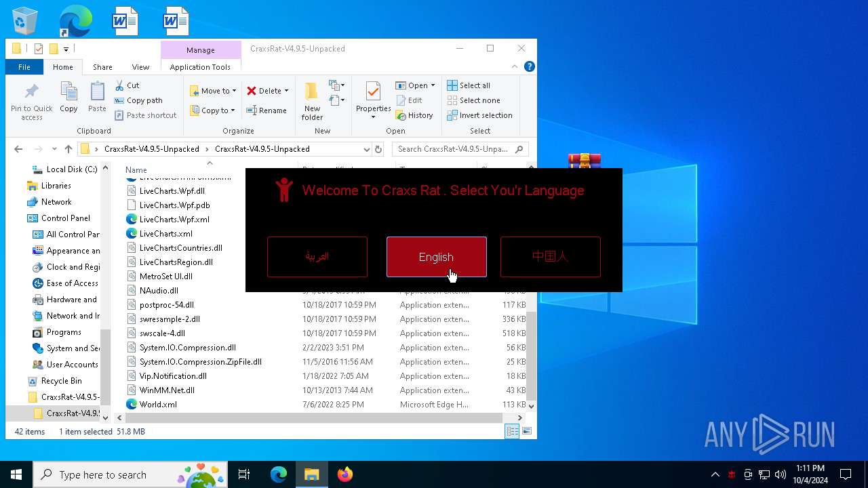This screenshot has height=488, width=868.
Task: Cut the selected item
Action: (127, 85)
